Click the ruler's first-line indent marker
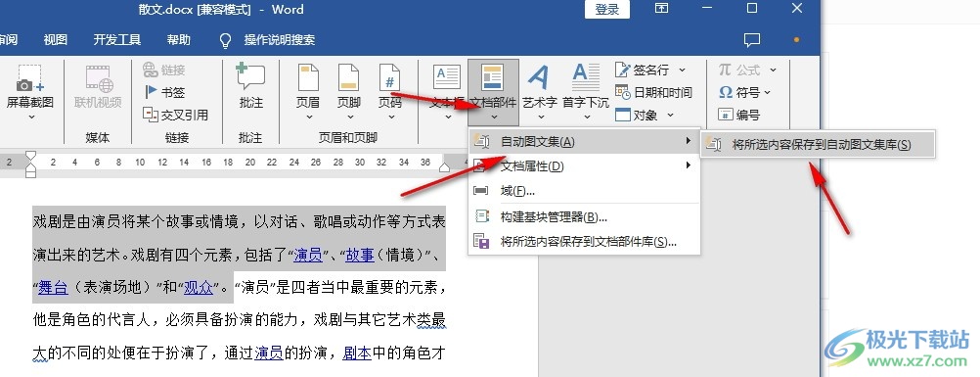This screenshot has height=377, width=980. 30,156
